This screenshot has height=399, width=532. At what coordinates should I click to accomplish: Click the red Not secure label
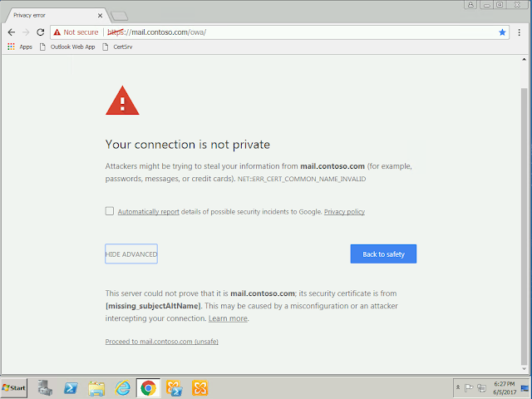(81, 32)
